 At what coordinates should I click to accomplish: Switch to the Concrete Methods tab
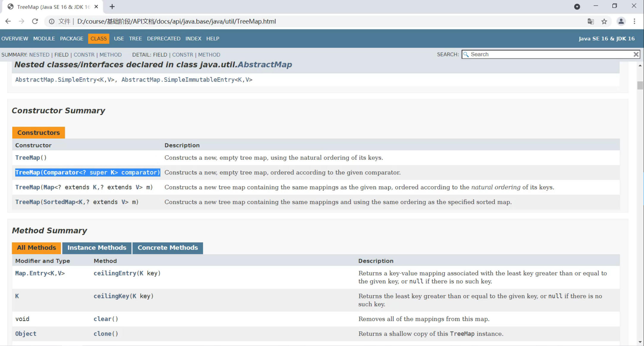tap(168, 248)
